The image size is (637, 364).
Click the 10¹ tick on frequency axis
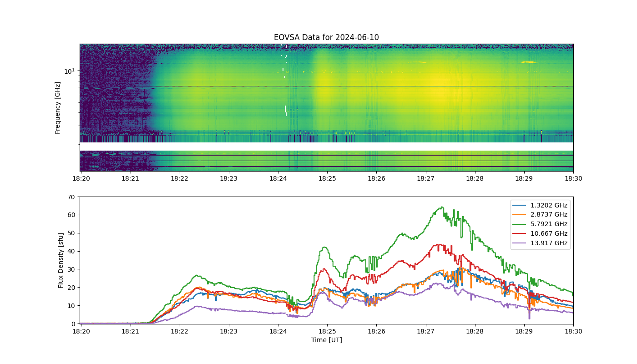coord(69,71)
